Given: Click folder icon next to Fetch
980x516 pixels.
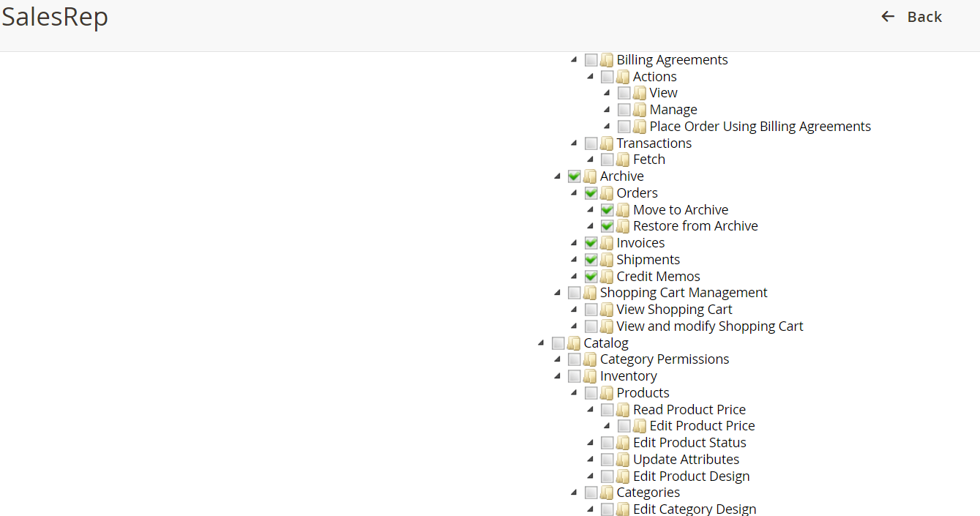Looking at the screenshot, I should (x=623, y=160).
